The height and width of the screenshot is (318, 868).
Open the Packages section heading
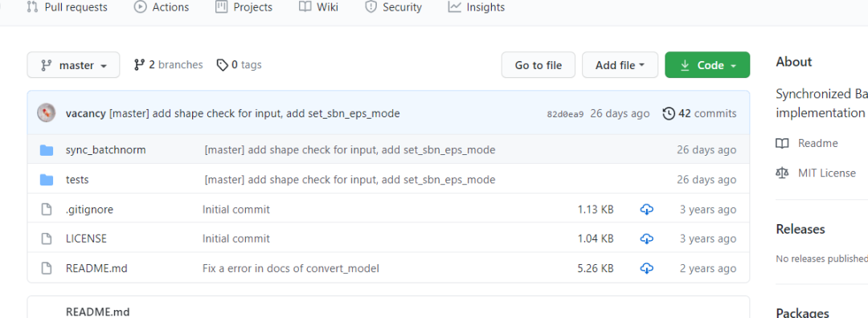[x=802, y=313]
